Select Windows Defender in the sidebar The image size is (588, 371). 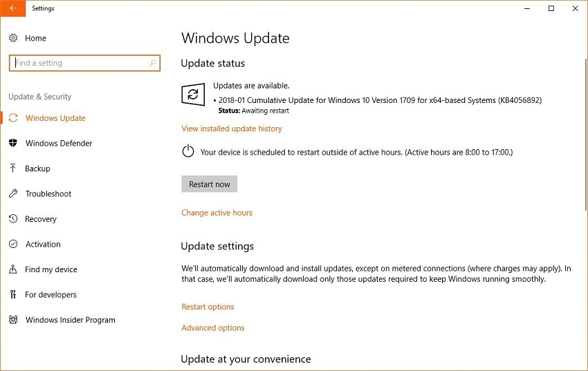click(x=59, y=143)
